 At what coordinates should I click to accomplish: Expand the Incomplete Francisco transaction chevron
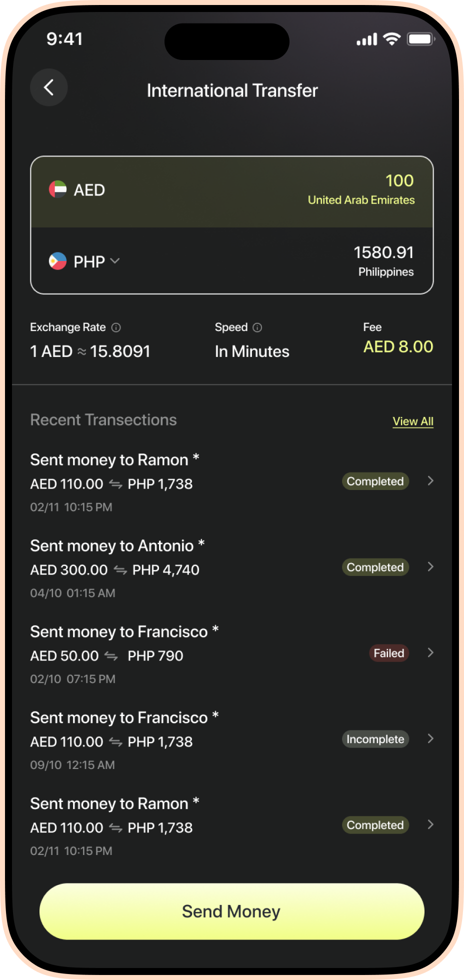tap(430, 738)
